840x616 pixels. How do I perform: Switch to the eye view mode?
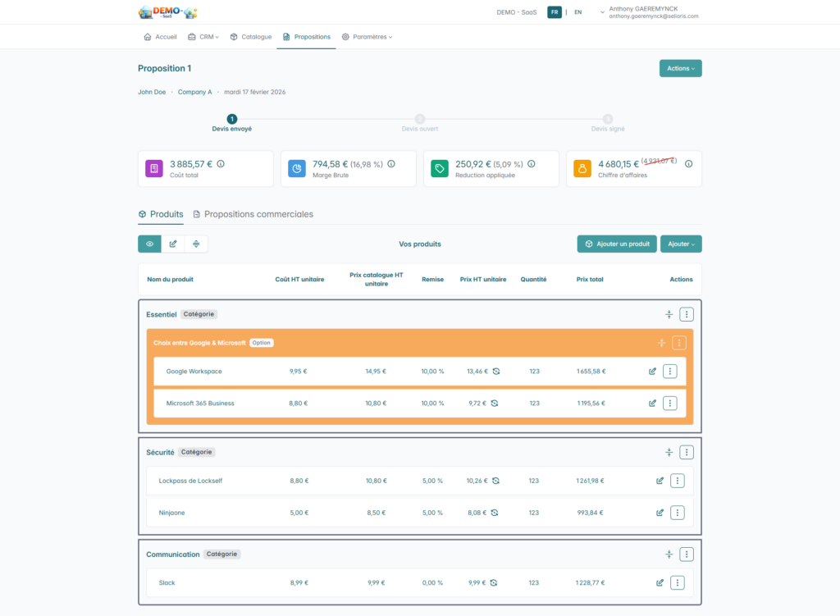[x=149, y=244]
